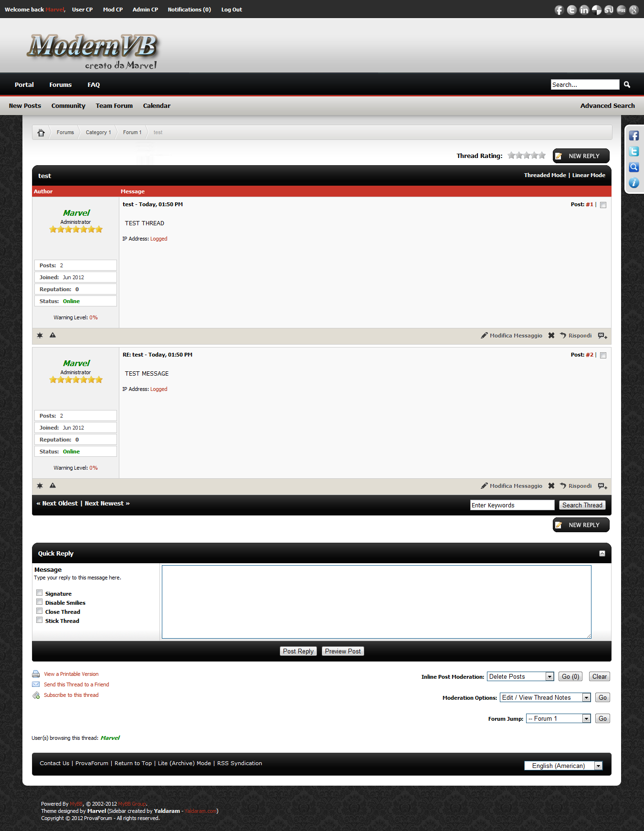Click the sidebar search magnifier icon
Screen dimensions: 644x831
point(633,168)
